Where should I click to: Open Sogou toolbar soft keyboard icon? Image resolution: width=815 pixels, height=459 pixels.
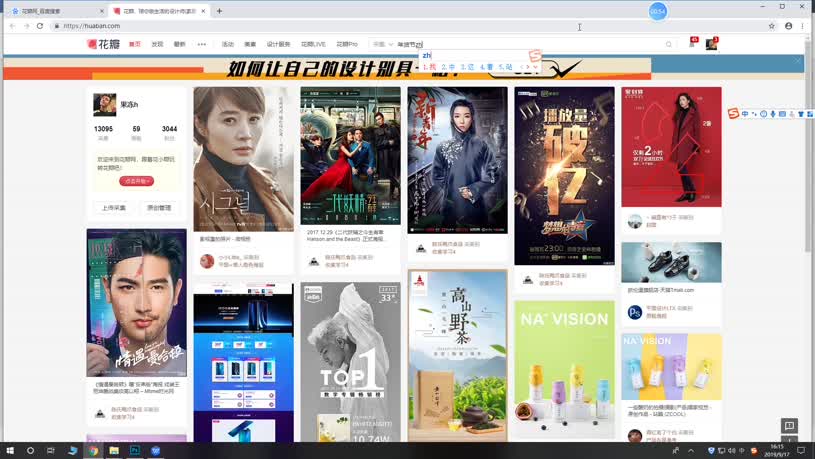click(x=782, y=113)
